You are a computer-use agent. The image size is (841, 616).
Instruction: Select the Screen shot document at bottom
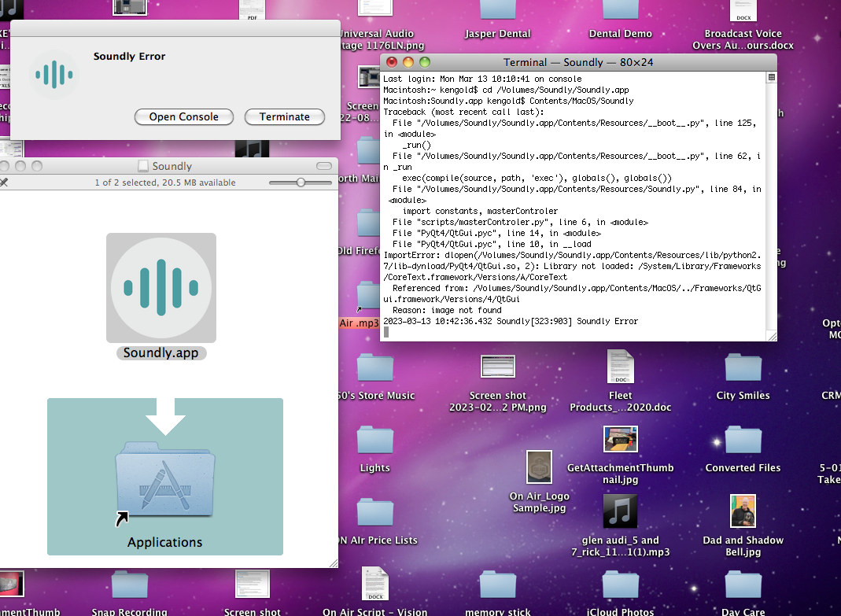pyautogui.click(x=252, y=584)
